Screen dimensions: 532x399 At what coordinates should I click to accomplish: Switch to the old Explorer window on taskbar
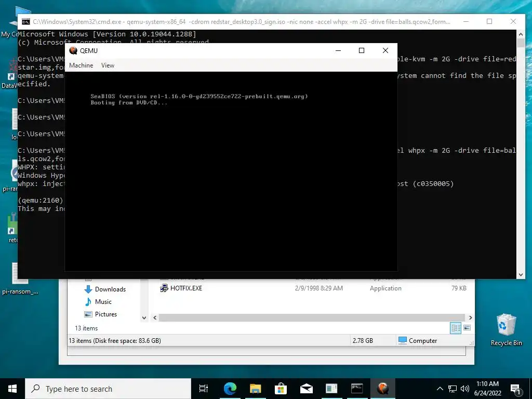(x=331, y=389)
